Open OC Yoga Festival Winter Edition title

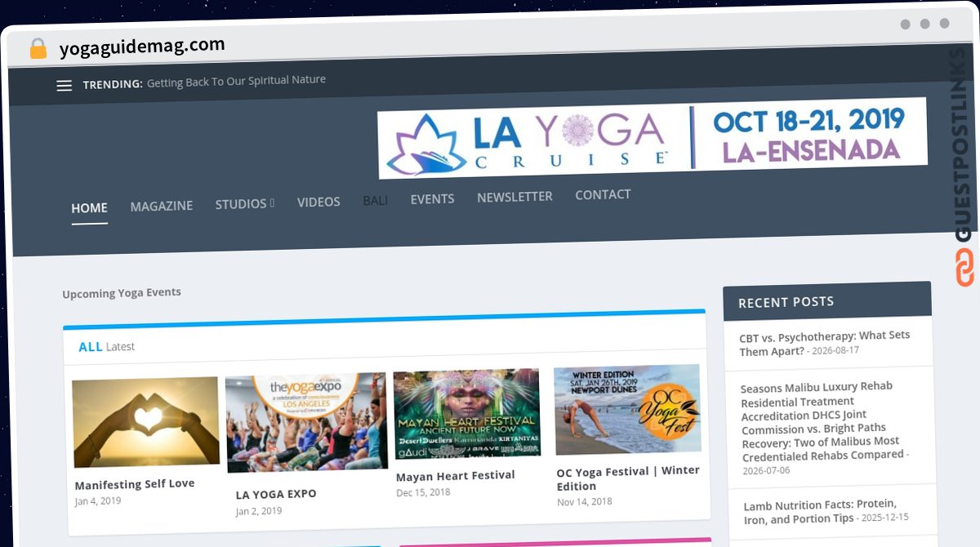(x=628, y=478)
